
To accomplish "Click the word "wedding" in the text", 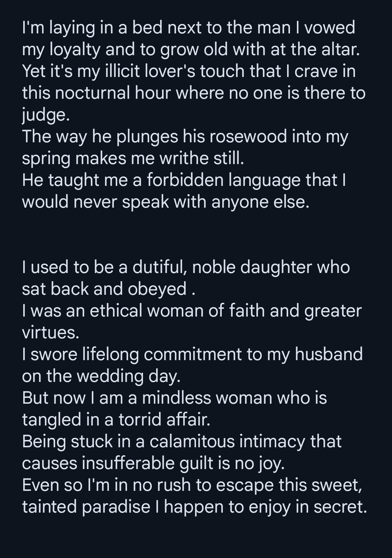I will click(x=110, y=376).
